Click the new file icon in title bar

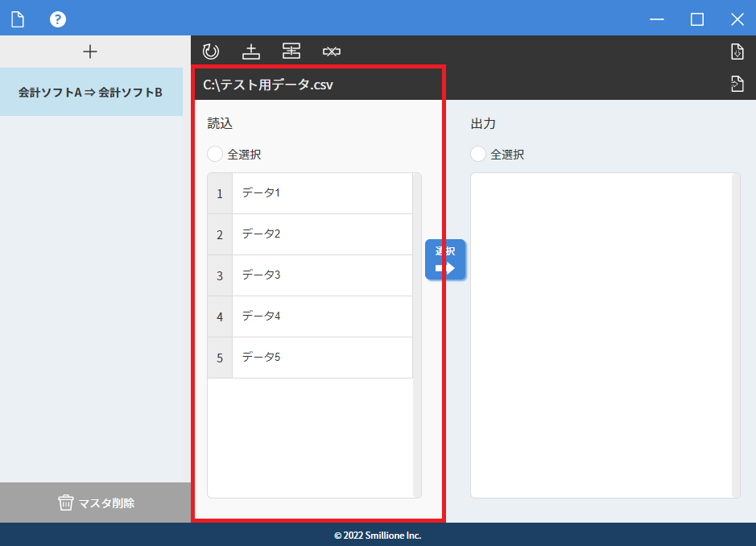[17, 19]
